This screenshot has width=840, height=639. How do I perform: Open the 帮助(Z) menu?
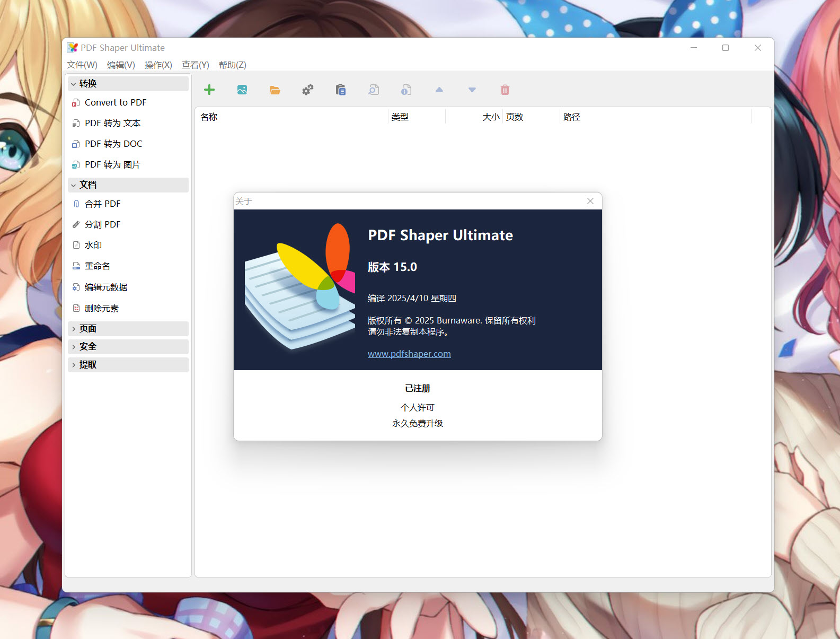point(233,65)
